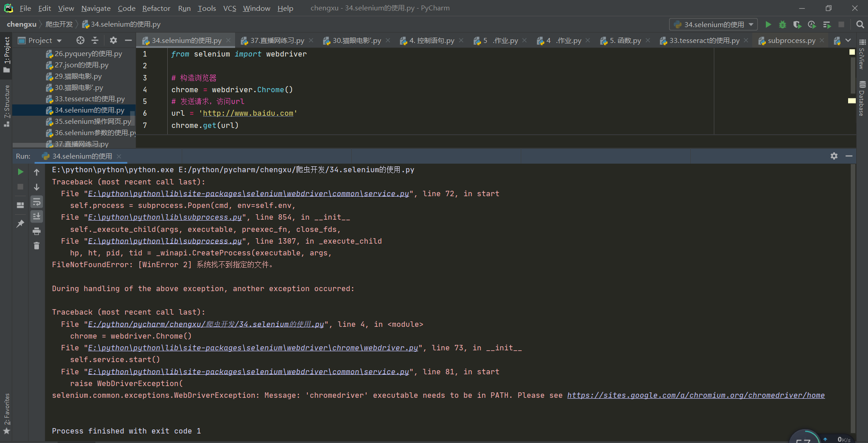Open the SciView side panel
The image size is (868, 443).
coord(862,54)
